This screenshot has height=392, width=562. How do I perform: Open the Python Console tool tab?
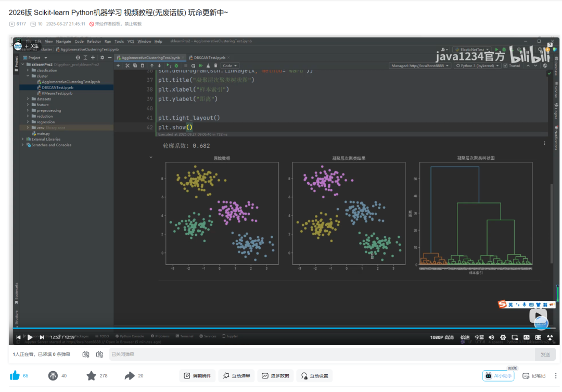coord(130,336)
